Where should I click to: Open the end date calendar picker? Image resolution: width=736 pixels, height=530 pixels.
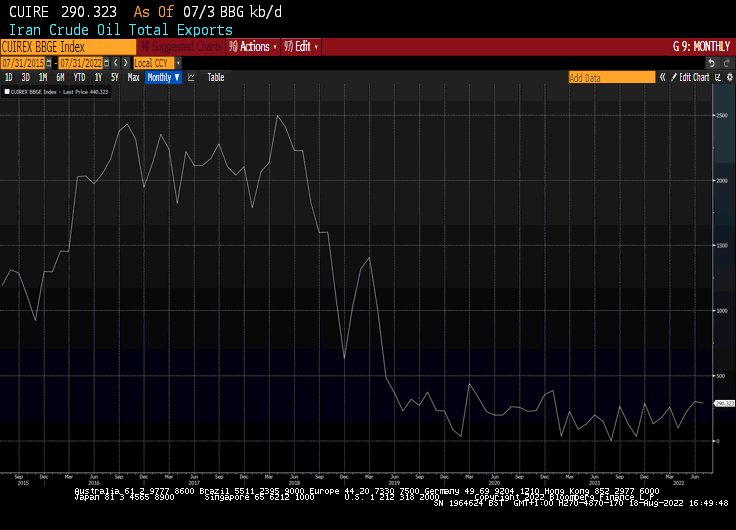107,63
